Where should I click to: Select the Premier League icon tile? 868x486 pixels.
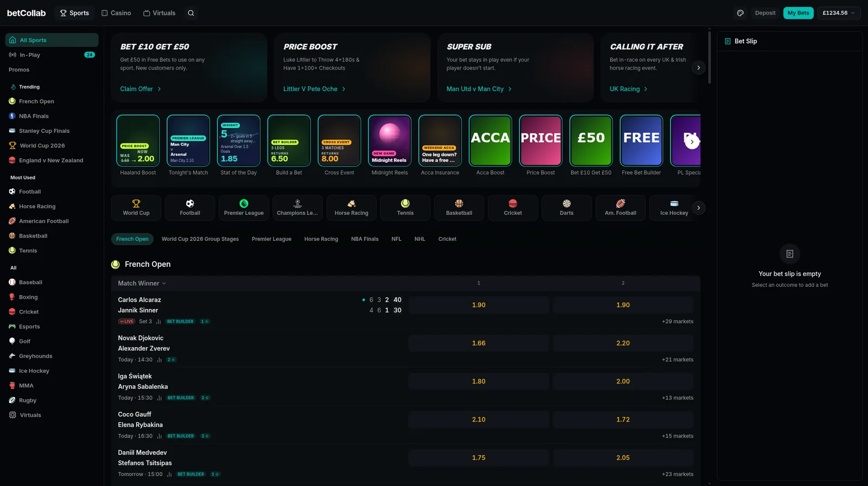click(x=244, y=208)
